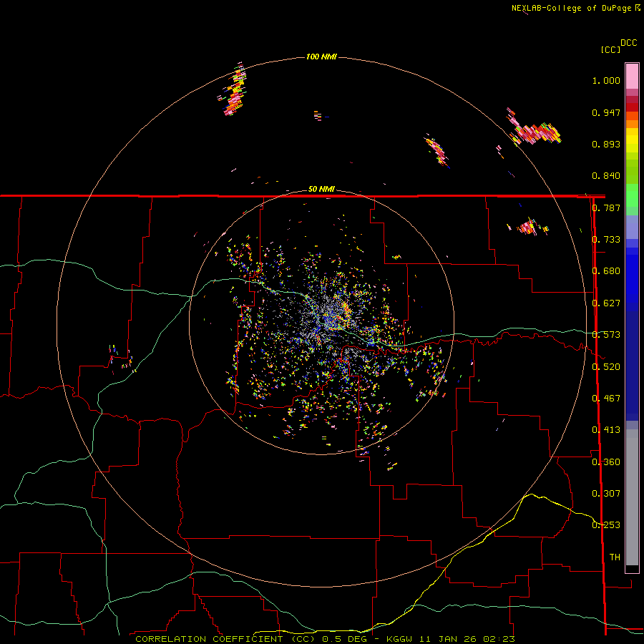Click the 50 NMI range ring label
This screenshot has width=644, height=644.
[x=321, y=189]
